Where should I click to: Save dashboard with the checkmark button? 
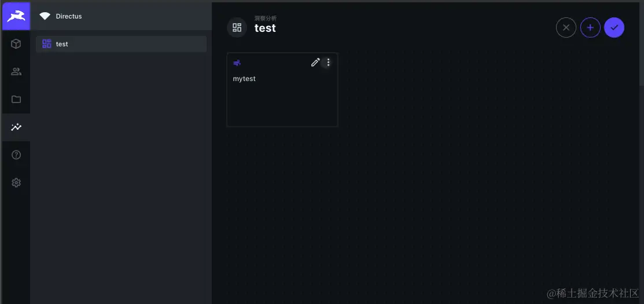(614, 27)
